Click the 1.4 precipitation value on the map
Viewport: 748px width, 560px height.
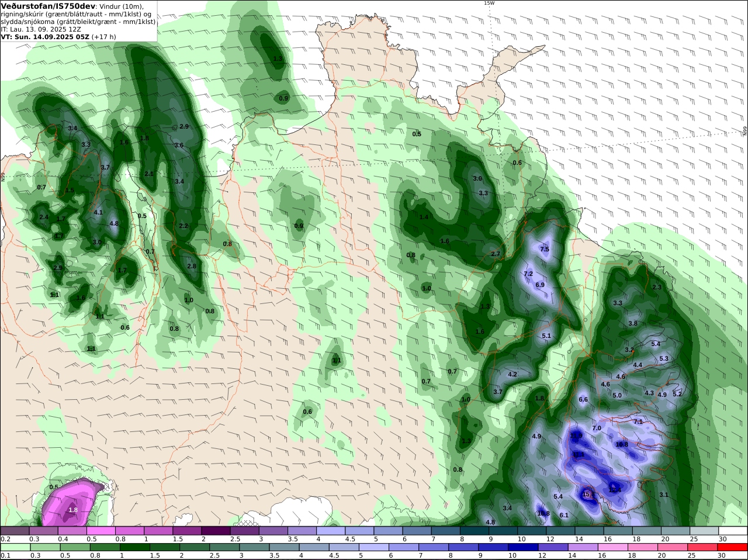(x=424, y=217)
